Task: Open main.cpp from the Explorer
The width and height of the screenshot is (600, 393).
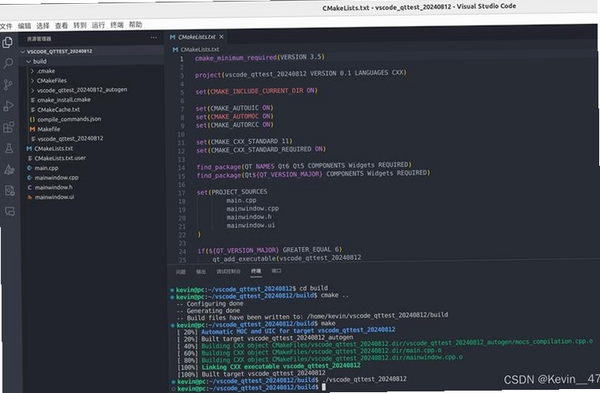Action: (x=46, y=168)
